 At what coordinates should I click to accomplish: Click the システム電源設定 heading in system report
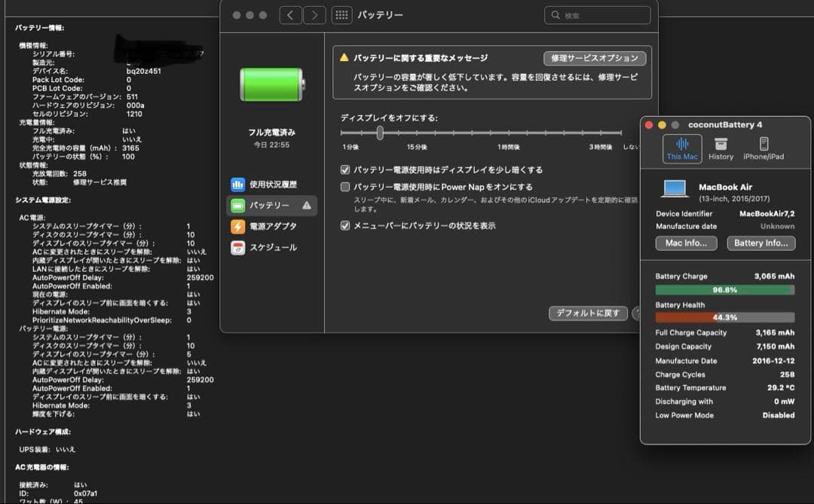[43, 200]
